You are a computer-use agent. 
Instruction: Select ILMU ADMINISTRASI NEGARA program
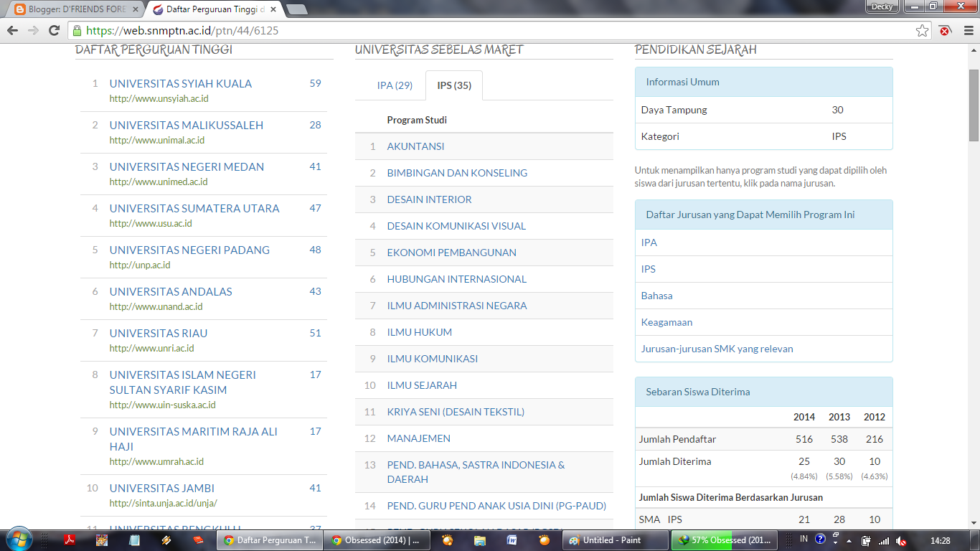tap(457, 306)
